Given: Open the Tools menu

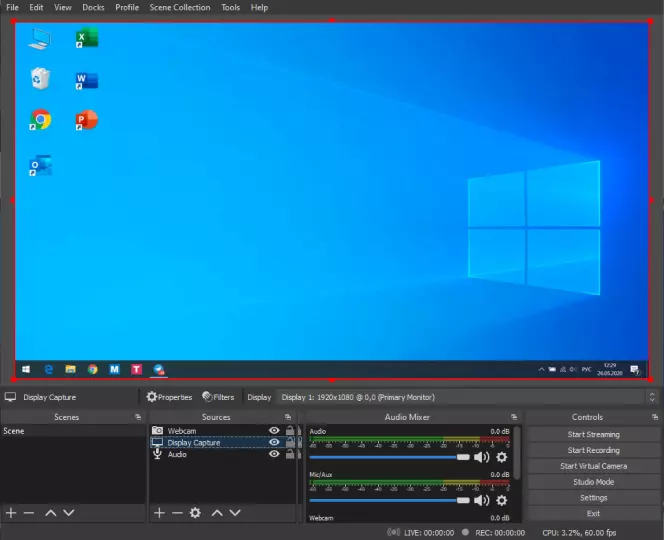Looking at the screenshot, I should tap(230, 7).
